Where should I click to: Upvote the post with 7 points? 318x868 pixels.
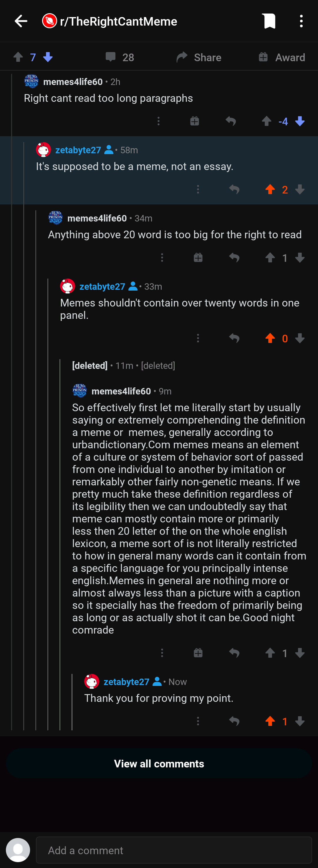click(18, 57)
